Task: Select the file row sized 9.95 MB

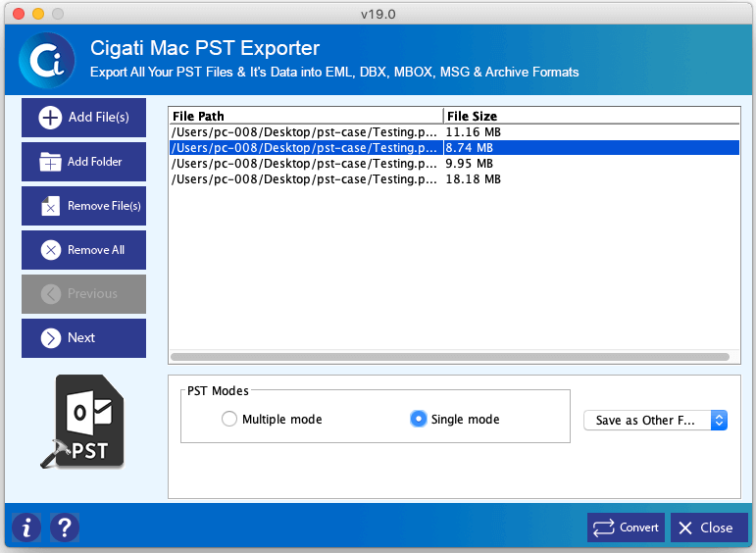Action: 454,164
